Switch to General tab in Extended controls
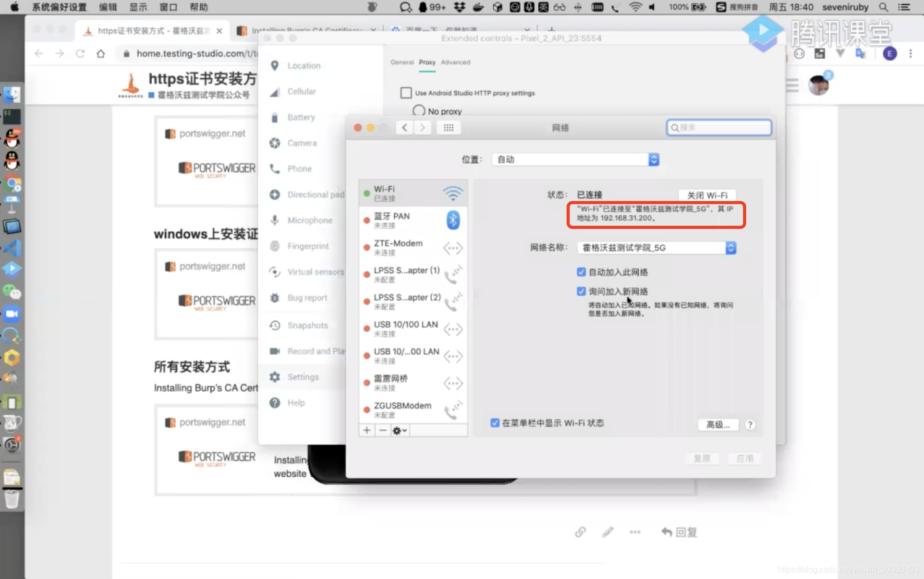This screenshot has width=924, height=579. tap(402, 62)
